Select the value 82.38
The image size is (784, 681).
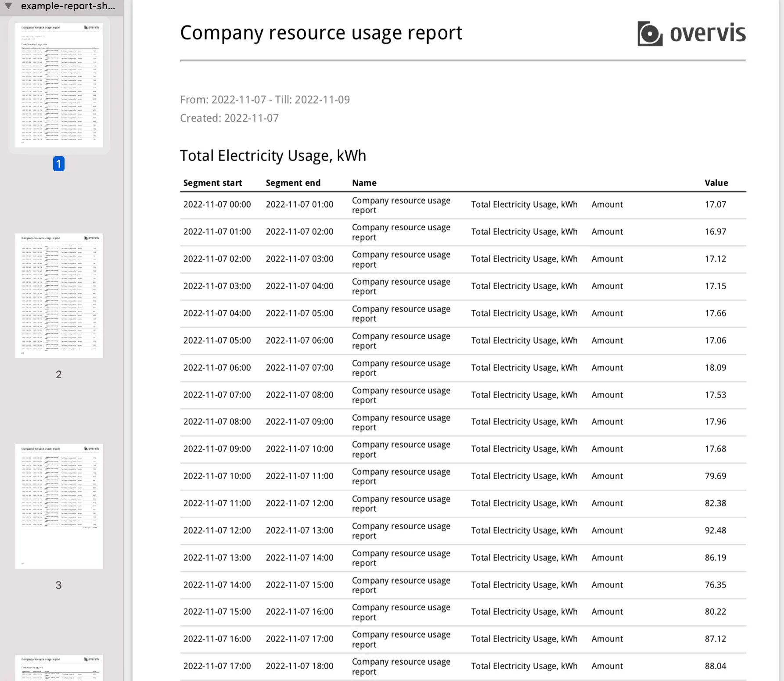point(716,503)
